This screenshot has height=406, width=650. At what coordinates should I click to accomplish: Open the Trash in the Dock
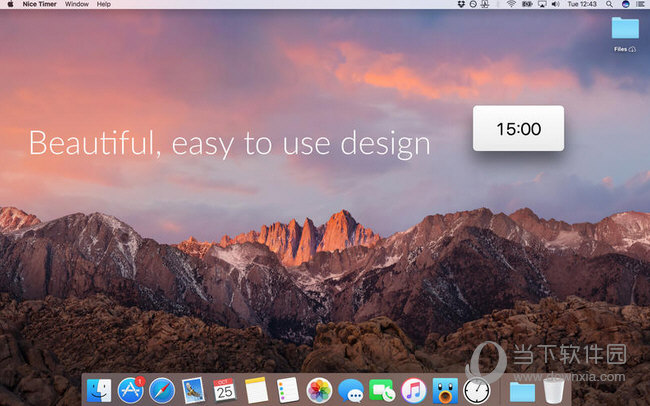point(552,391)
